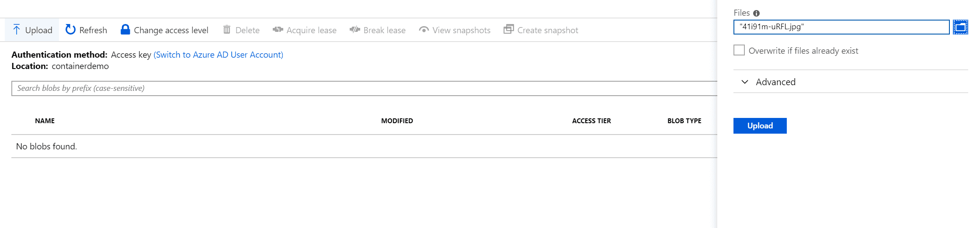Click the lock icon for access level
The width and height of the screenshot is (980, 228).
tap(125, 30)
